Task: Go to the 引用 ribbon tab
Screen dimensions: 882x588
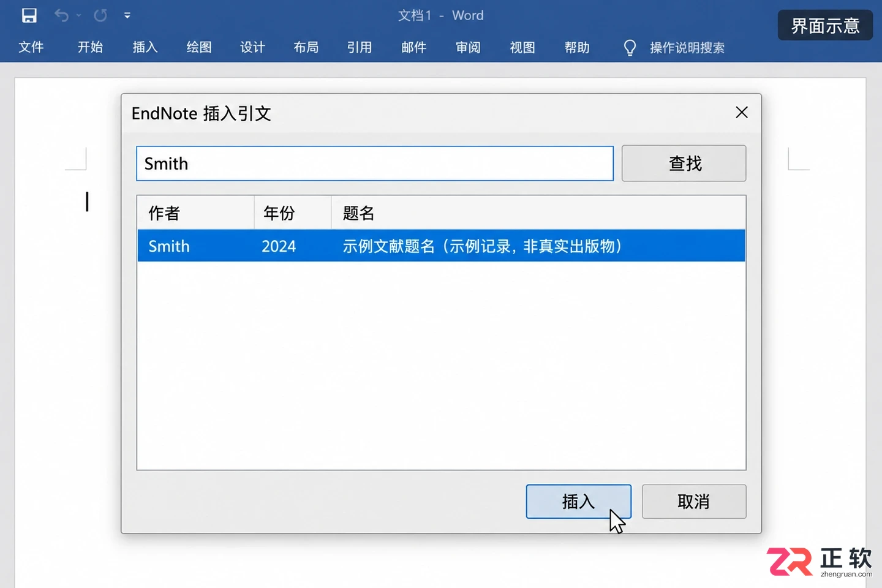Action: [x=360, y=48]
